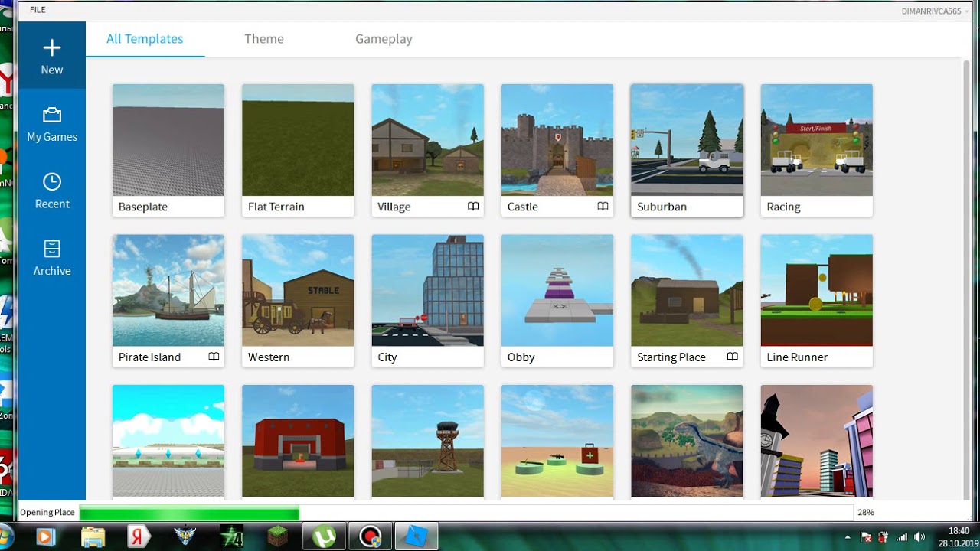Open the Windows Start button
This screenshot has width=980, height=551.
pos(6,536)
